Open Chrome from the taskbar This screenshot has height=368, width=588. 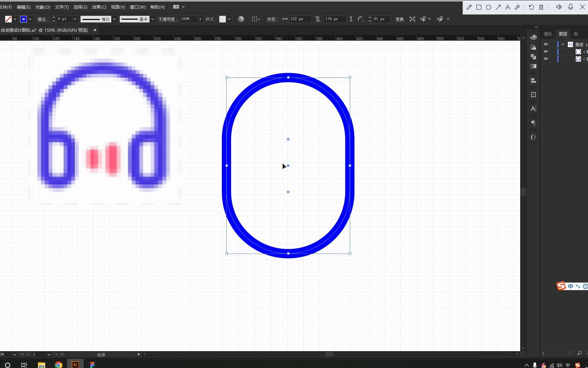click(x=59, y=365)
